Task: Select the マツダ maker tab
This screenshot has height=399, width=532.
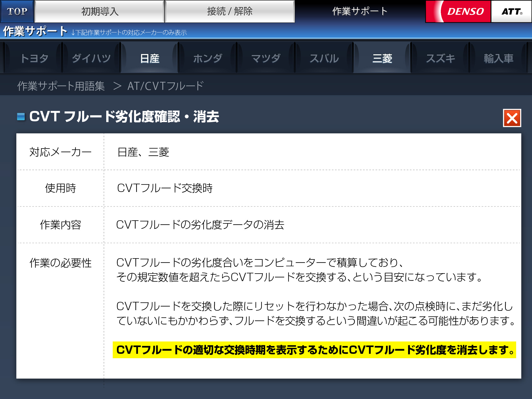Action: (266, 58)
